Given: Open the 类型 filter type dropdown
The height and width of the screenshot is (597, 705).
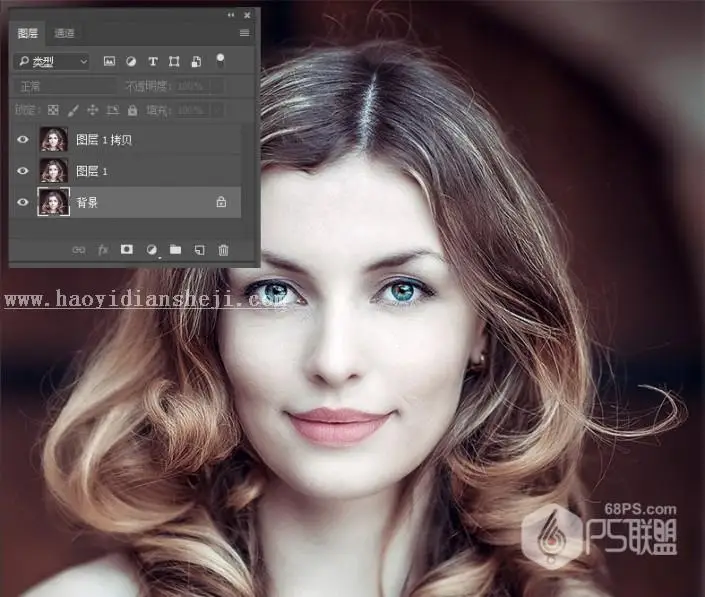Looking at the screenshot, I should 52,62.
